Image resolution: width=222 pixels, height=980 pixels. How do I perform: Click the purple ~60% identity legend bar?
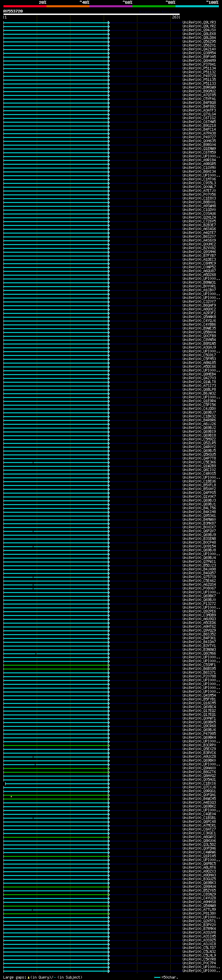(x=111, y=7)
